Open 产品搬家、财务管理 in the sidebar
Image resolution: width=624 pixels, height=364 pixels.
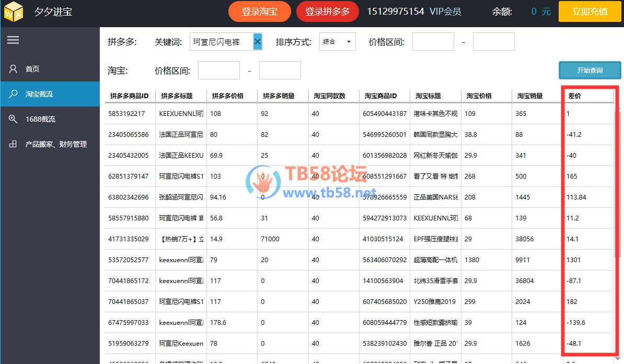click(x=50, y=144)
